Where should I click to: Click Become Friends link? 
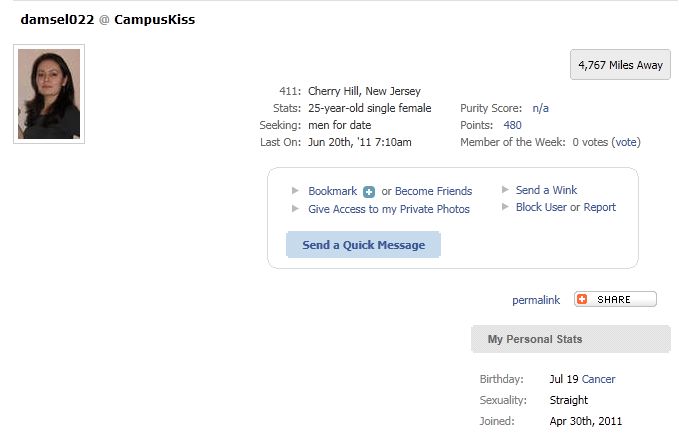pos(433,191)
